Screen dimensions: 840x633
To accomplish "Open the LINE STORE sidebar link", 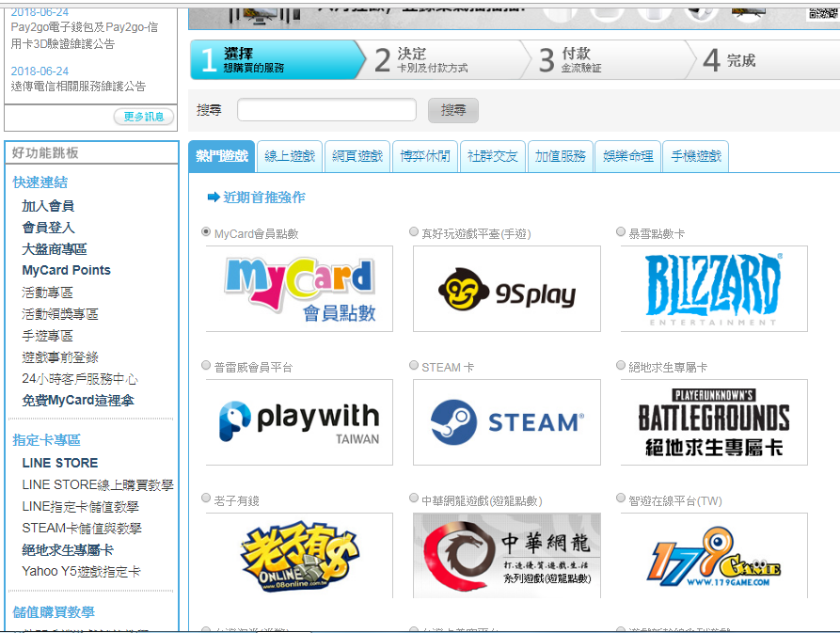I will (60, 464).
